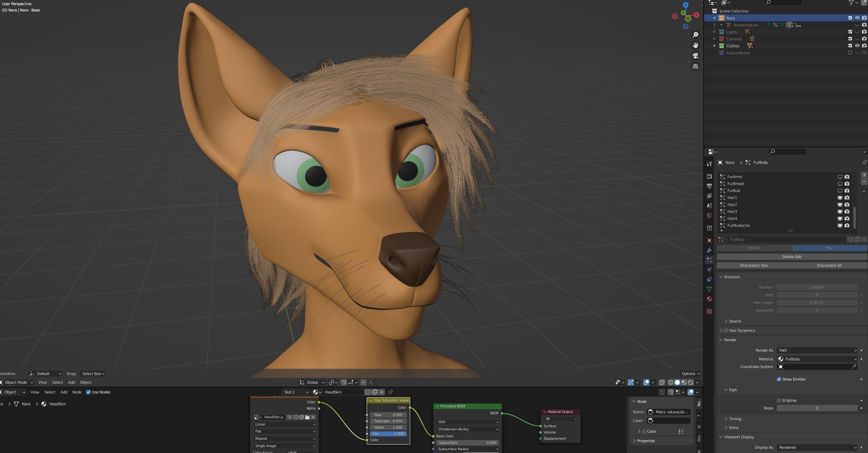The image size is (868, 453).
Task: Toggle X-ray mode icon in viewport header
Action: pos(662,382)
